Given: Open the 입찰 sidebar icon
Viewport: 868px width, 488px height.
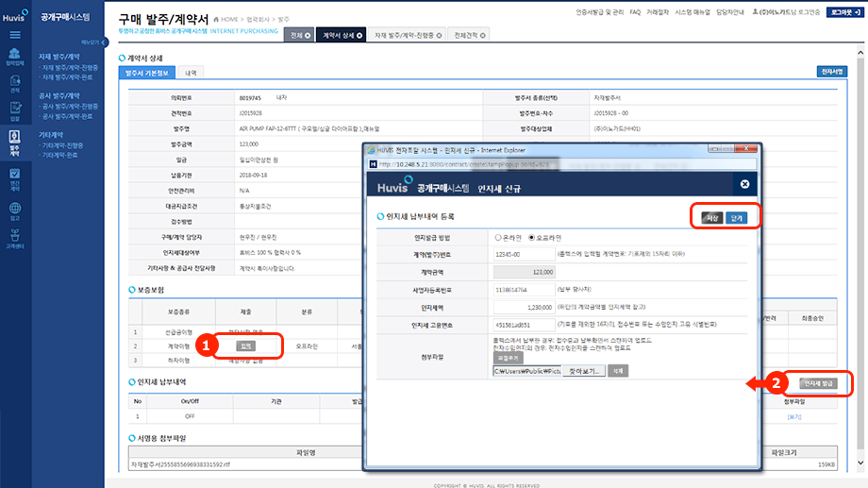Looking at the screenshot, I should point(15,111).
